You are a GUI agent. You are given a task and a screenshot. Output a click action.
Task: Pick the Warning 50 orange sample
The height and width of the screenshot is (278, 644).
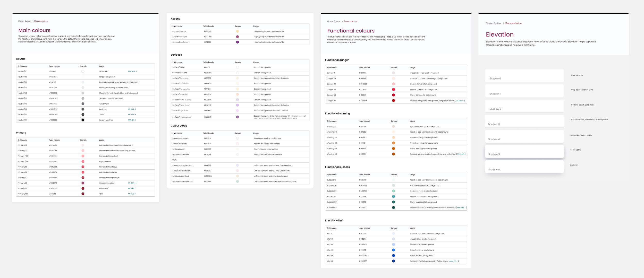tap(393, 149)
